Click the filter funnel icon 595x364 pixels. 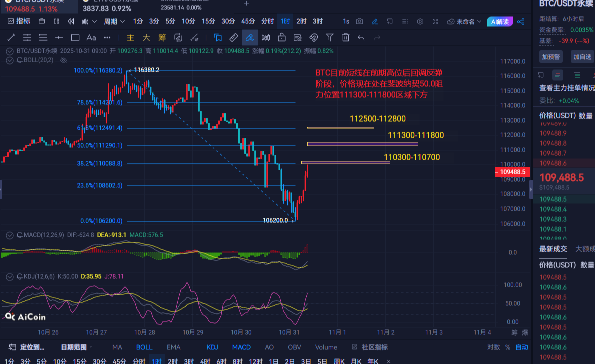(x=329, y=37)
